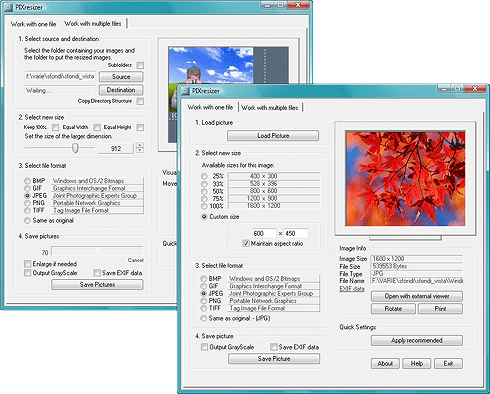Click the Load Picture button
This screenshot has width=490, height=394.
273,136
